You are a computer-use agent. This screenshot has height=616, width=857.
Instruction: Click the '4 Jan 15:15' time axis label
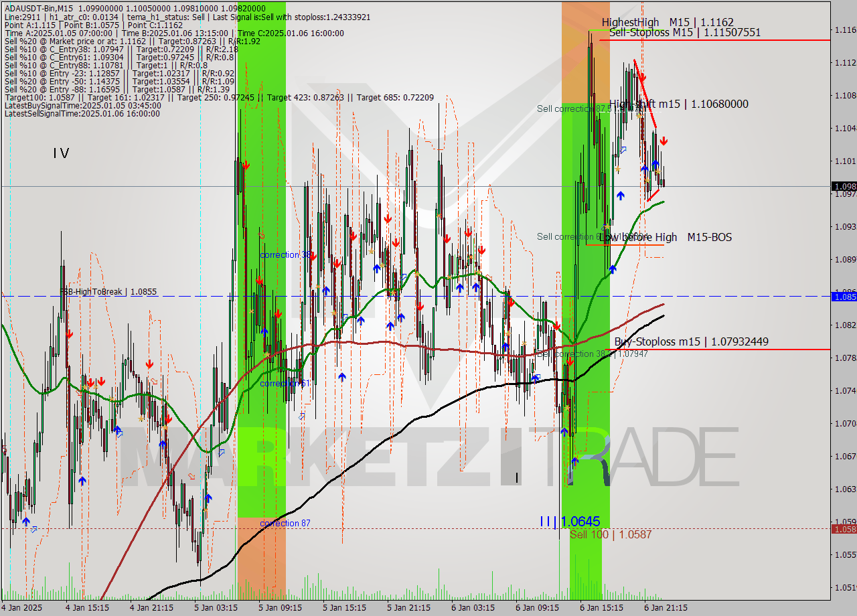click(x=87, y=608)
